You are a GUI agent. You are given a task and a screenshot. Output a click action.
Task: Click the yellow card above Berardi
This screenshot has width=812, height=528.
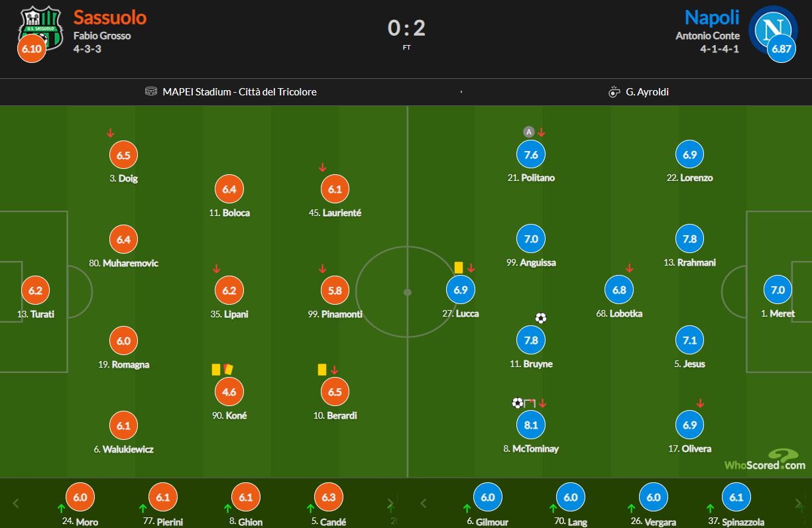tap(322, 369)
